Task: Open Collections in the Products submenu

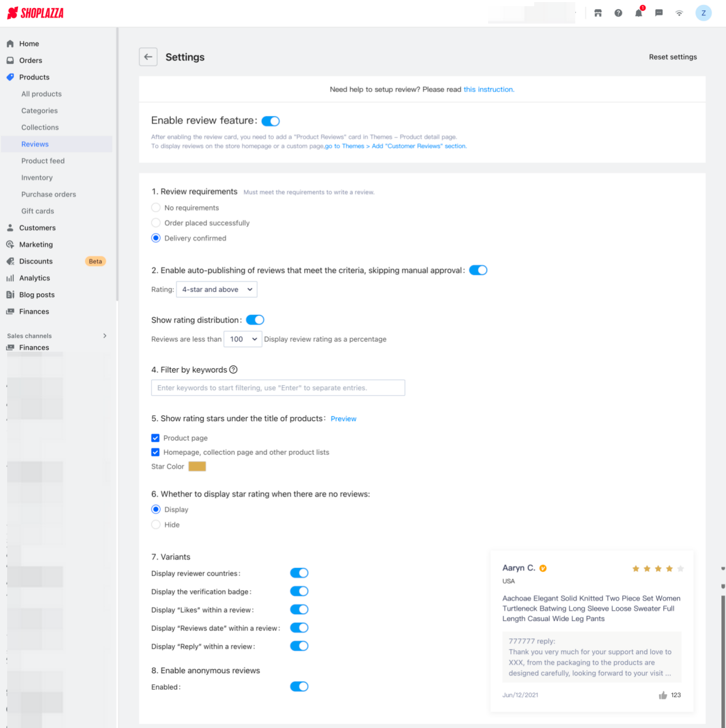Action: click(x=40, y=128)
